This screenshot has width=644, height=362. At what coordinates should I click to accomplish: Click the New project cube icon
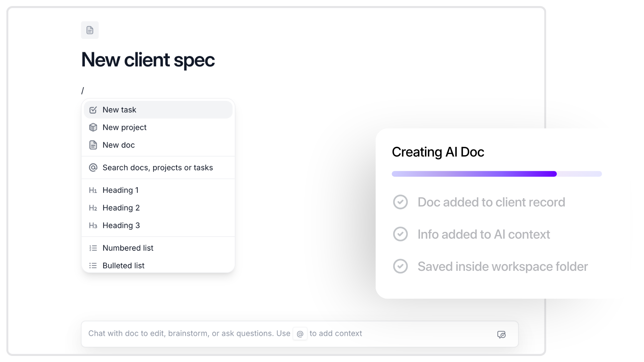[x=93, y=127]
